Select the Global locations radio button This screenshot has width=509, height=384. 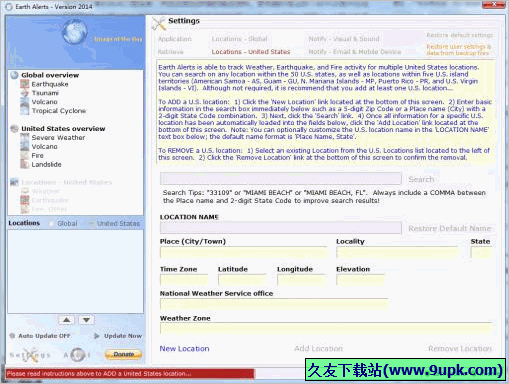tap(52, 223)
